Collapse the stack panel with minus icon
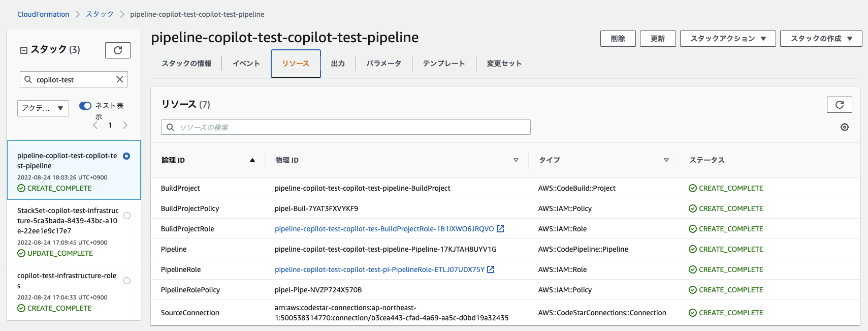Image resolution: width=868 pixels, height=331 pixels. point(23,50)
